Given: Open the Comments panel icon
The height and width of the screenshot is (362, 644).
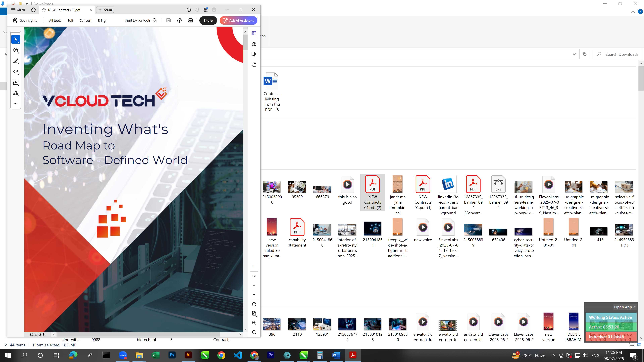Looking at the screenshot, I should [254, 44].
